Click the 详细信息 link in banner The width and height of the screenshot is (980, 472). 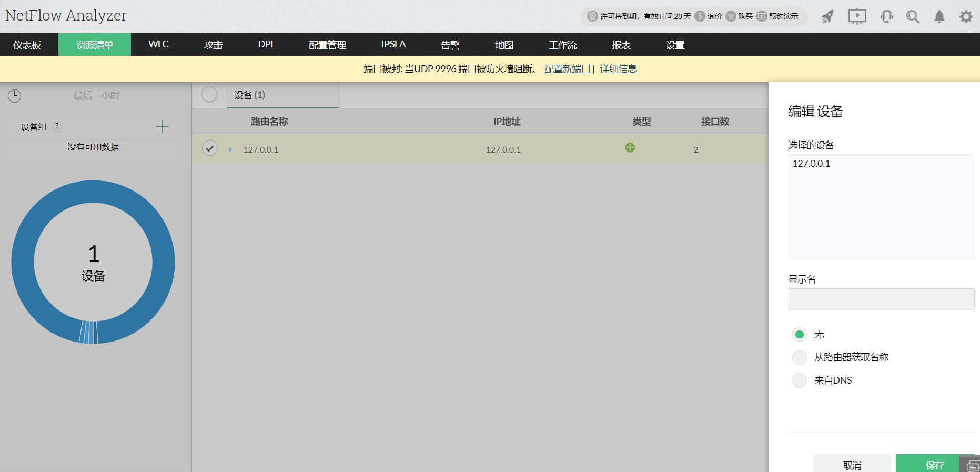coord(618,69)
